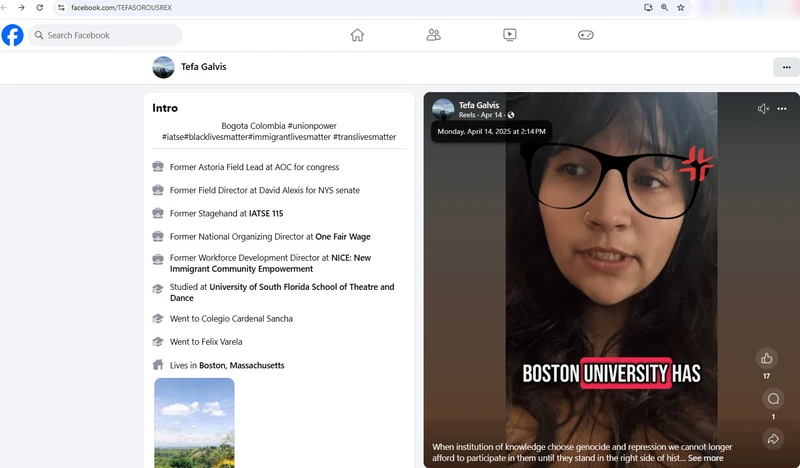The height and width of the screenshot is (468, 800).
Task: Reload the page with refresh icon
Action: point(40,8)
